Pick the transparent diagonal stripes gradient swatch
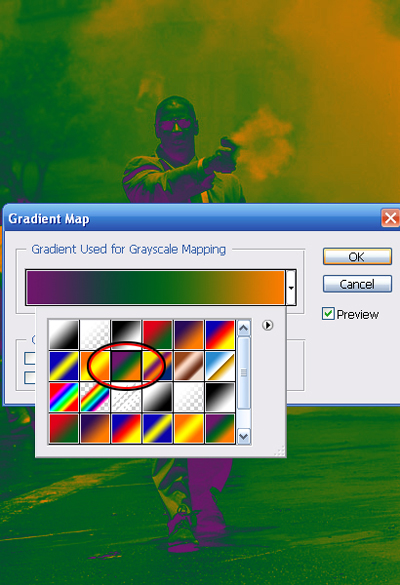 coord(126,397)
